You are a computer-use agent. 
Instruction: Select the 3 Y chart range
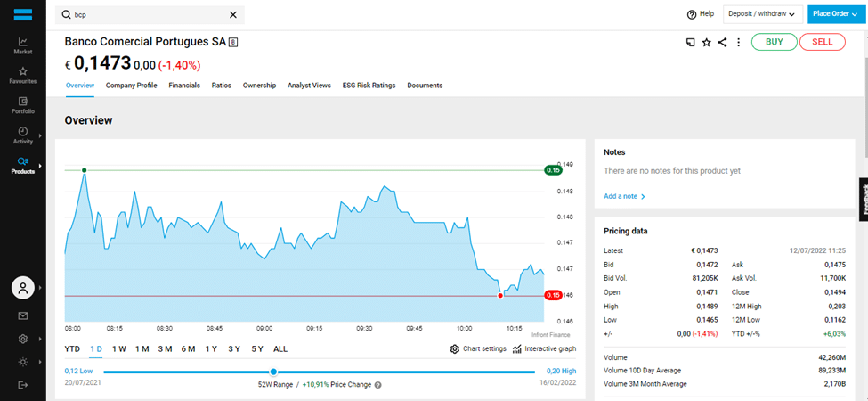pyautogui.click(x=234, y=349)
